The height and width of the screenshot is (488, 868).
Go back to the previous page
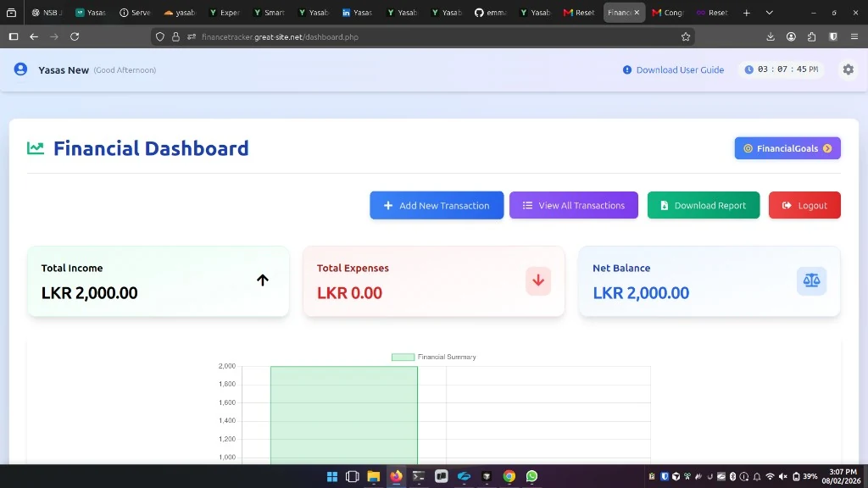pos(34,36)
